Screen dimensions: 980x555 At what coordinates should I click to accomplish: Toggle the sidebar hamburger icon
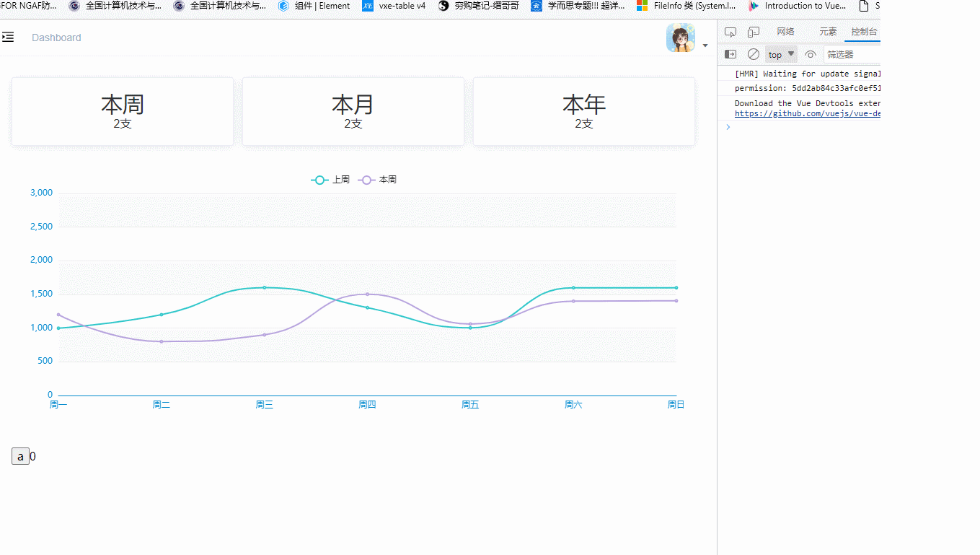pyautogui.click(x=8, y=37)
